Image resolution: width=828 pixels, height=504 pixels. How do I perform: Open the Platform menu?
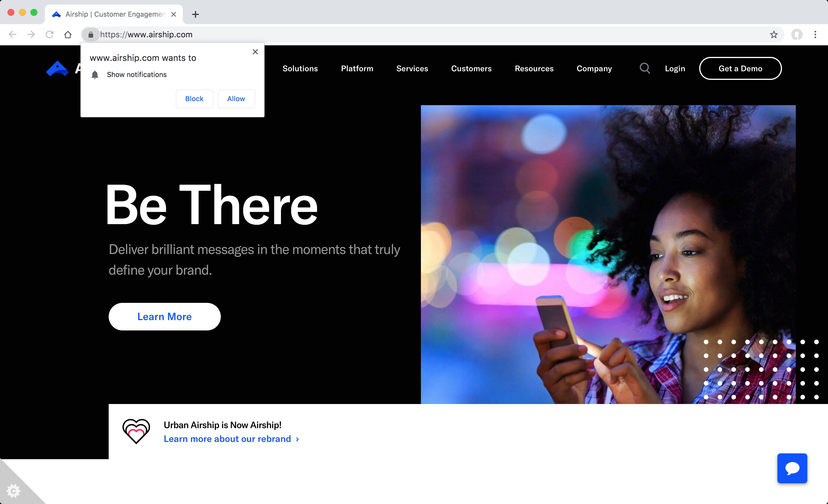(357, 68)
